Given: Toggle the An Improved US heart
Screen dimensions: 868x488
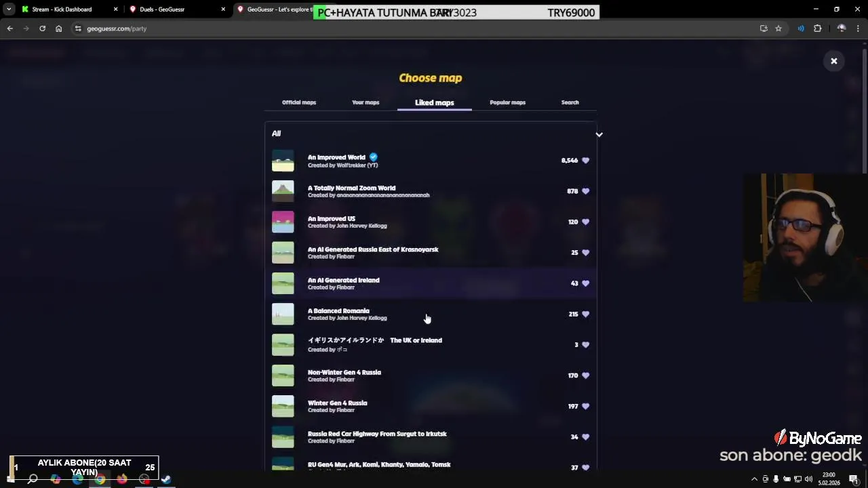Looking at the screenshot, I should 586,222.
